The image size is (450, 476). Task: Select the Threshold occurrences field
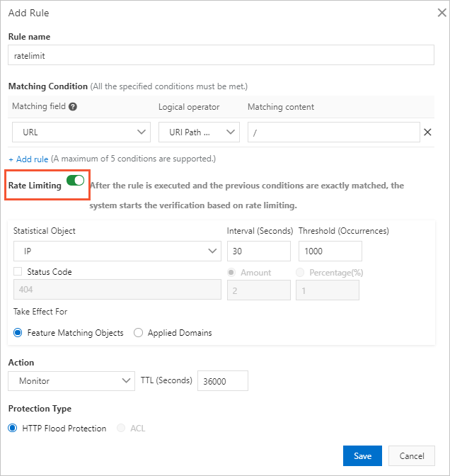pyautogui.click(x=330, y=251)
